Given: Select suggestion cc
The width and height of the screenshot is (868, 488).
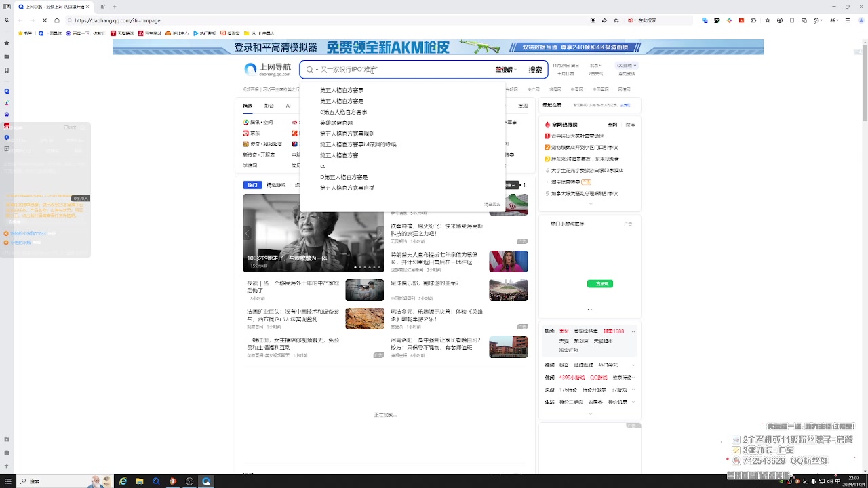Looking at the screenshot, I should 323,166.
